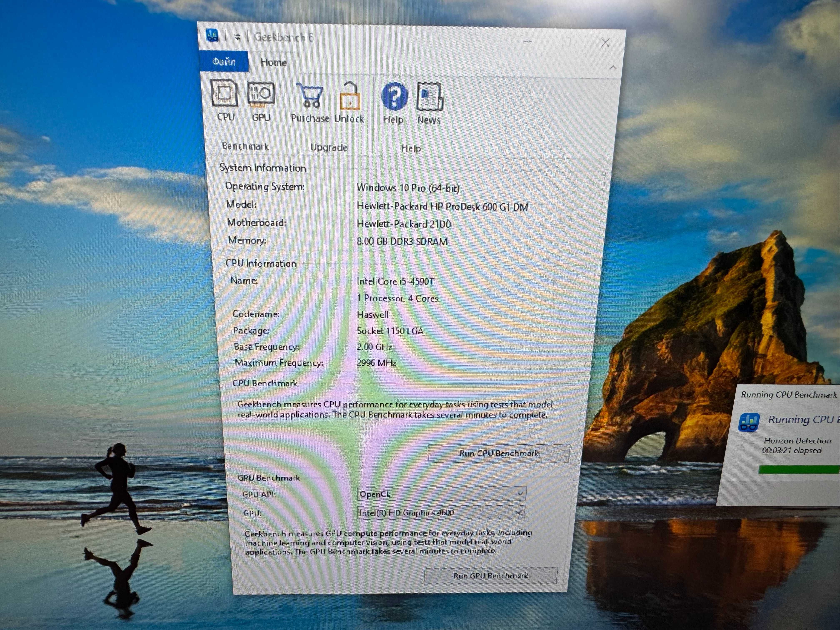This screenshot has height=630, width=840.
Task: Click the '00:03:21 elapsed' timer text
Action: pos(792,451)
